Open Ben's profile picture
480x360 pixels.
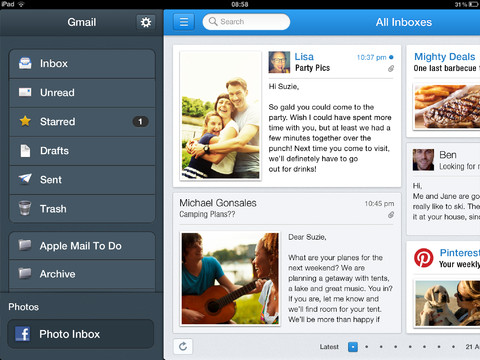(x=423, y=160)
